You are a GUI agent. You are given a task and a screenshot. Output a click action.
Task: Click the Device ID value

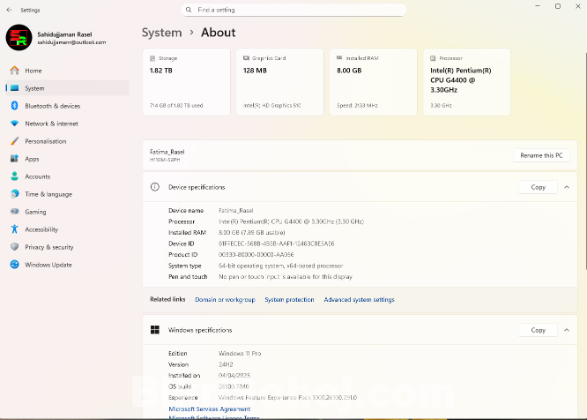tap(276, 244)
